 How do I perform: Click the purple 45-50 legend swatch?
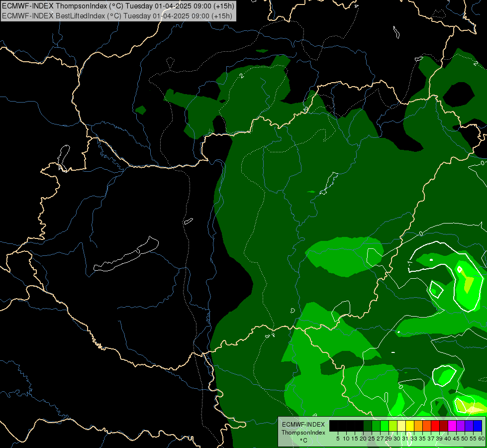coord(461,426)
